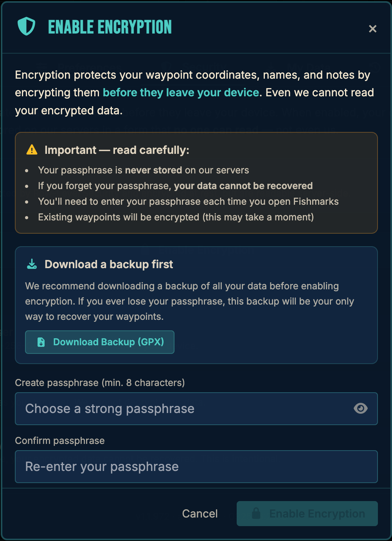392x541 pixels.
Task: Click the download icon beside Download a backup first
Action: point(32,264)
